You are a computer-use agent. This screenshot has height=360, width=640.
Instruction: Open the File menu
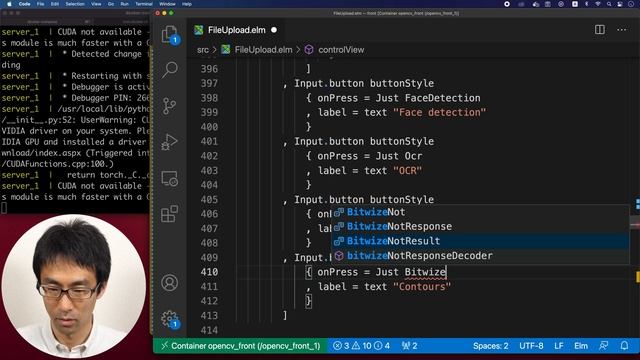[40, 4]
